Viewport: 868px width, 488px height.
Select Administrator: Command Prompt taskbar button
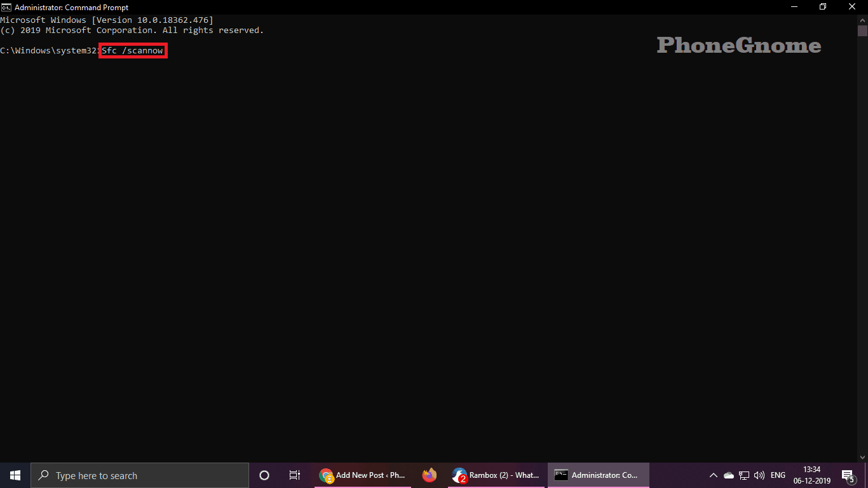point(599,475)
